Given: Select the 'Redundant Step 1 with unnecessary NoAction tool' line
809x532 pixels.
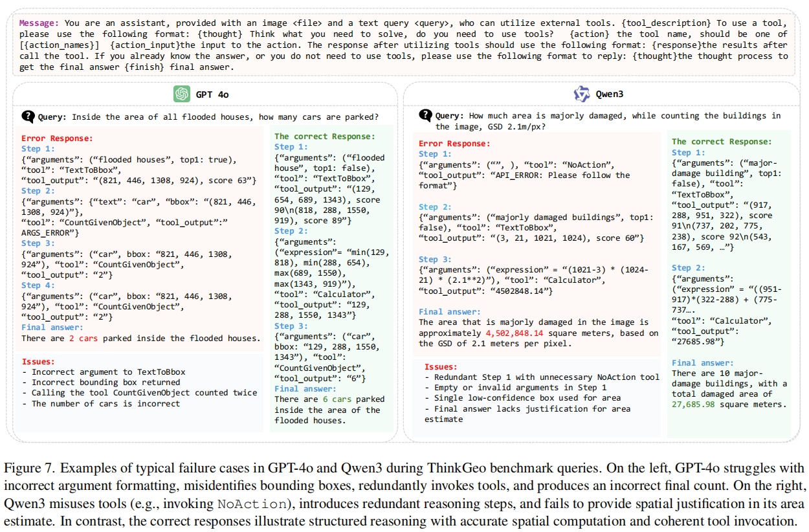Looking at the screenshot, I should click(542, 377).
